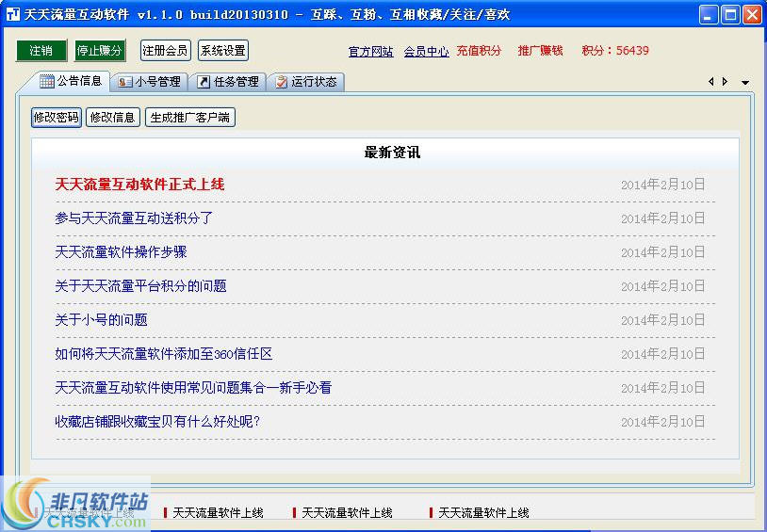The width and height of the screenshot is (767, 532).
Task: Click the 修改信息 button
Action: [113, 118]
